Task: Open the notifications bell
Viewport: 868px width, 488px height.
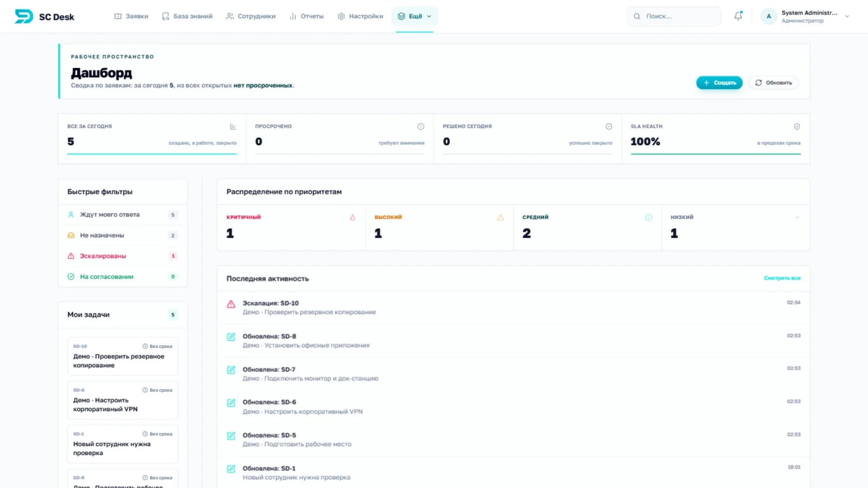Action: [738, 16]
